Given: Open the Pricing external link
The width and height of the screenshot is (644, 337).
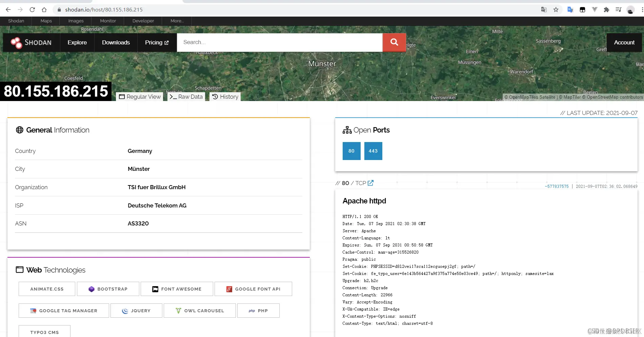Looking at the screenshot, I should coord(157,42).
